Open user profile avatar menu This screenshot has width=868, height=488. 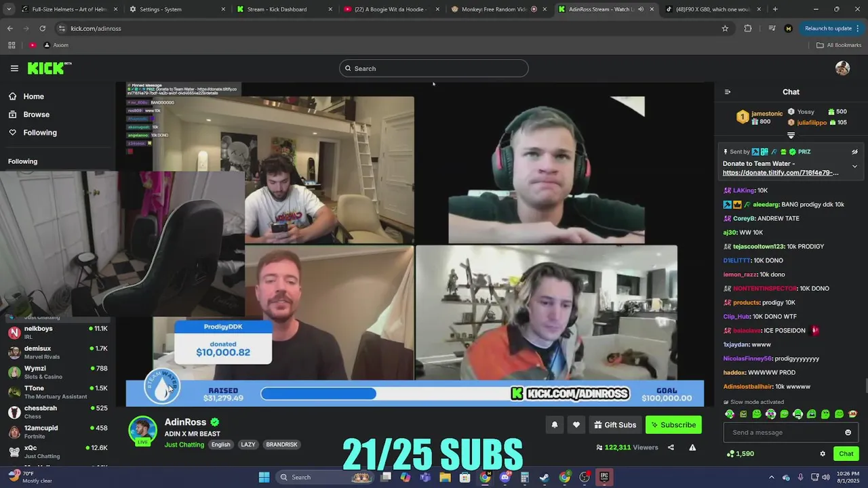tap(842, 68)
